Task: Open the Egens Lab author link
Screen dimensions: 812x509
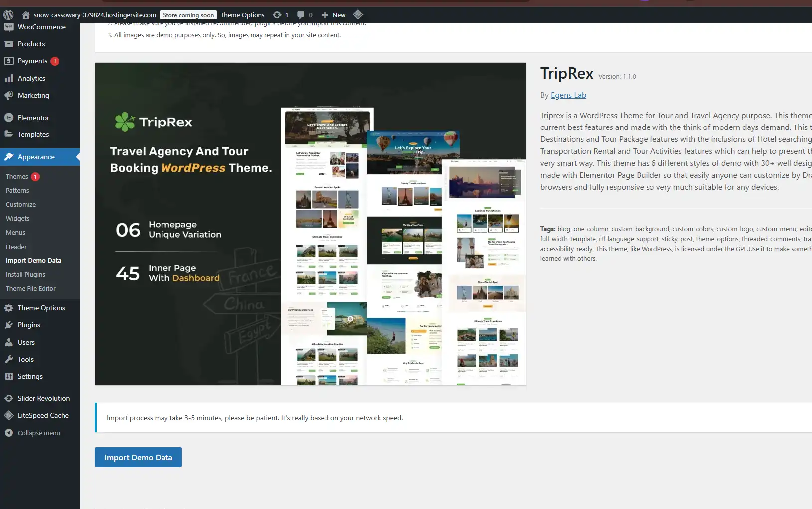Action: [x=568, y=95]
